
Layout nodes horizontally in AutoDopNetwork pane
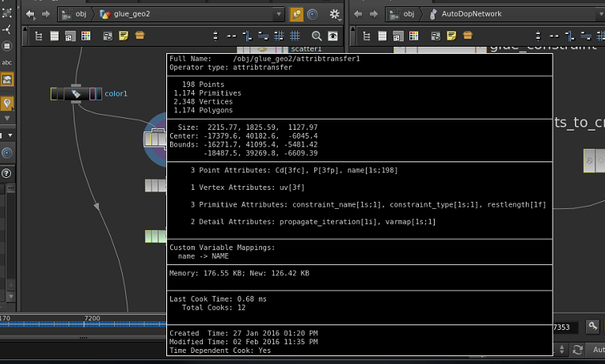554,36
